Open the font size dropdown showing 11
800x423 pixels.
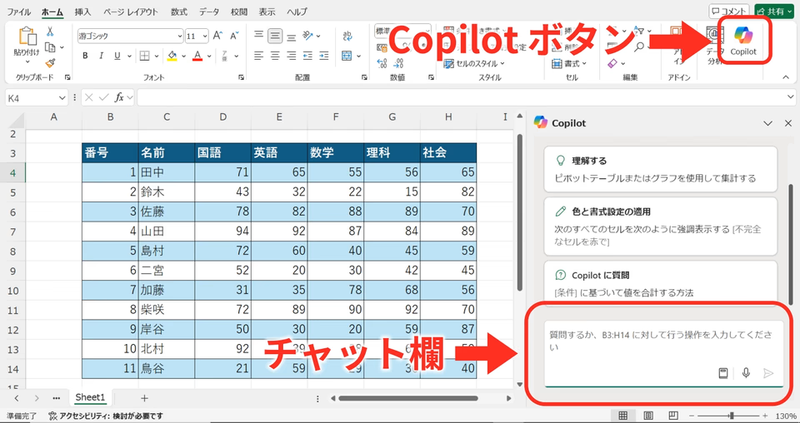[205, 36]
